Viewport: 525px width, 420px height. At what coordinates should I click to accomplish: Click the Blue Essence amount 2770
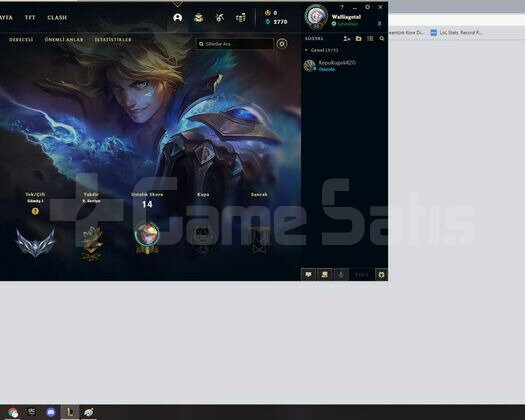pos(280,22)
